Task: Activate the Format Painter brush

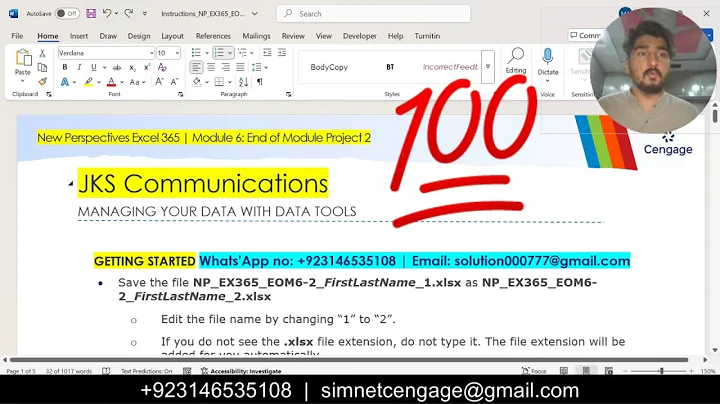Action: pyautogui.click(x=42, y=82)
